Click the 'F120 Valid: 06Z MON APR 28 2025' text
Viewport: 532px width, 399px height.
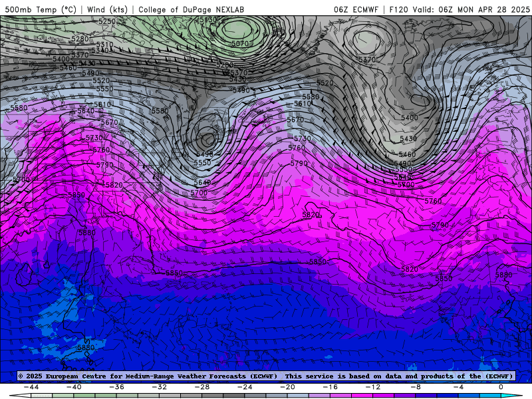460,9
